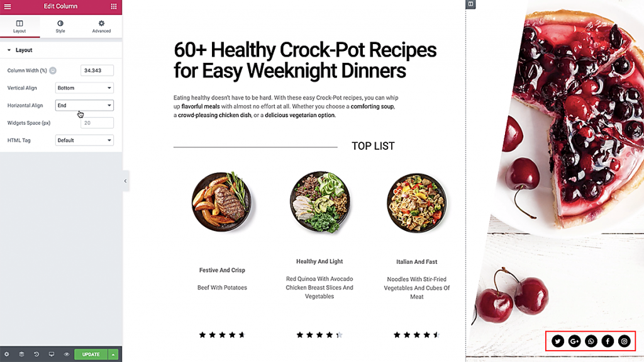
Task: Click the Instagram social icon
Action: [625, 341]
